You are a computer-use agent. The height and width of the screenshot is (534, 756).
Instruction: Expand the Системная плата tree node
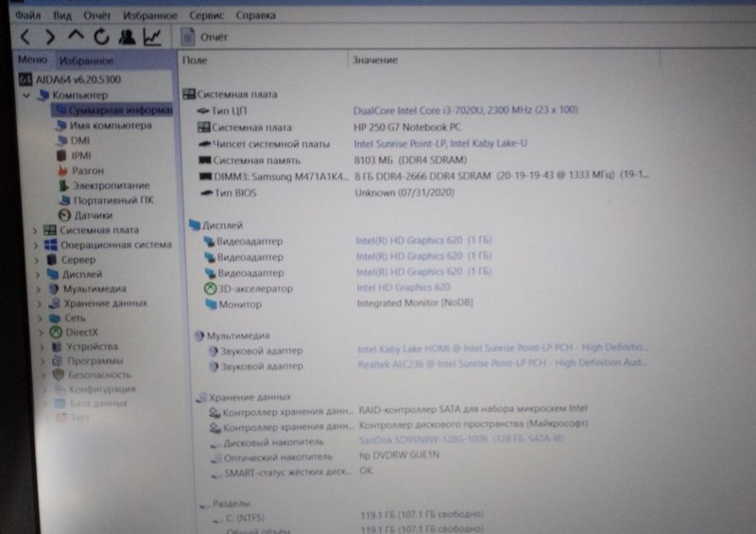click(x=36, y=231)
